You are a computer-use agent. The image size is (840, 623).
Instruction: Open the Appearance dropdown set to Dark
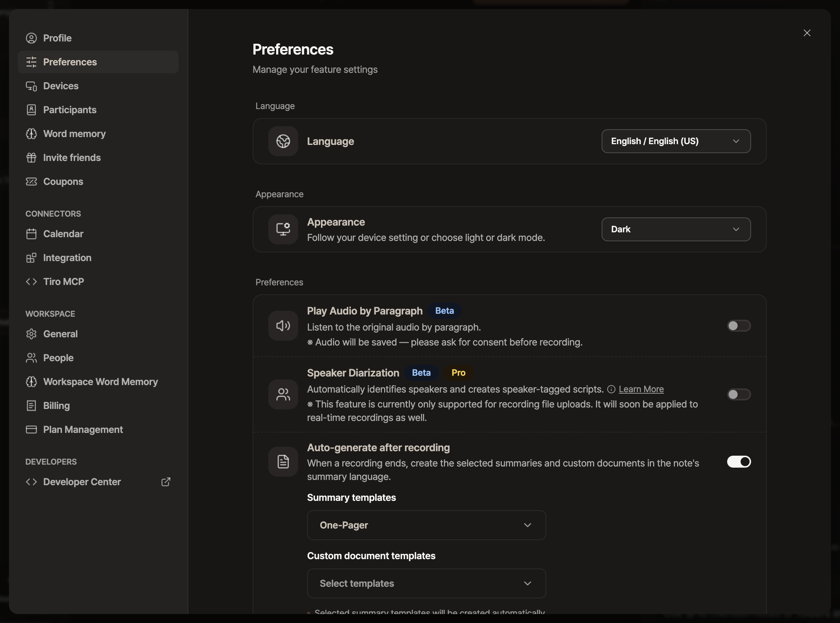click(676, 229)
